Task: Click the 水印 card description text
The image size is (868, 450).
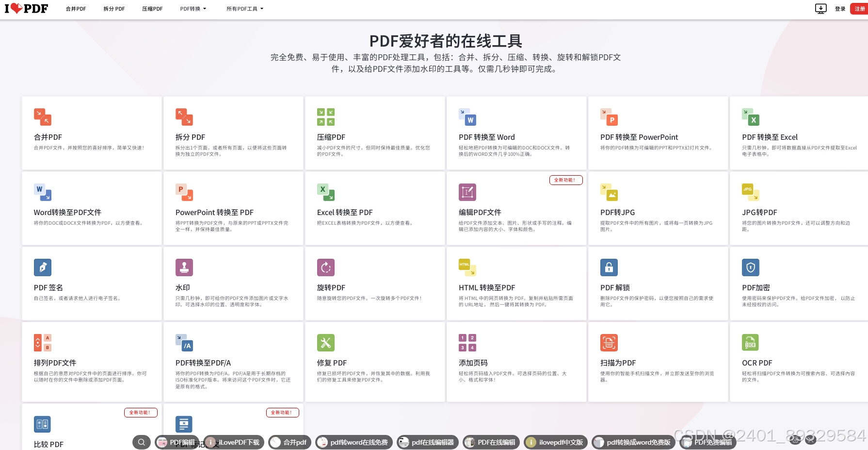Action: 232,301
